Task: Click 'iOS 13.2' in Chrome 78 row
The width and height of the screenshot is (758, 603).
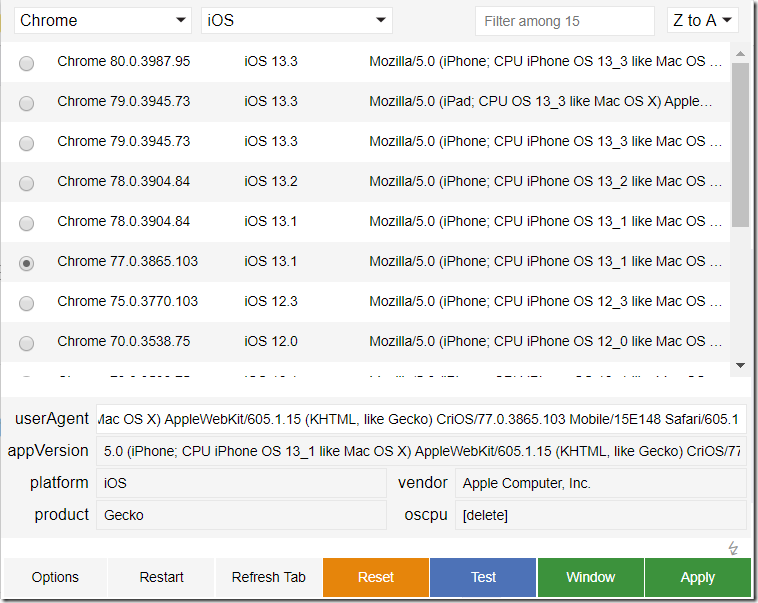Action: tap(271, 181)
